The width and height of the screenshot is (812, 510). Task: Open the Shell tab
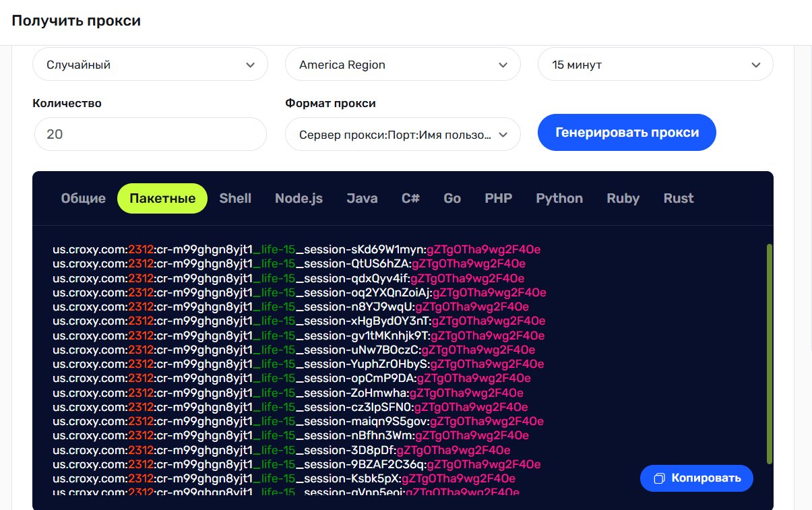coord(235,198)
